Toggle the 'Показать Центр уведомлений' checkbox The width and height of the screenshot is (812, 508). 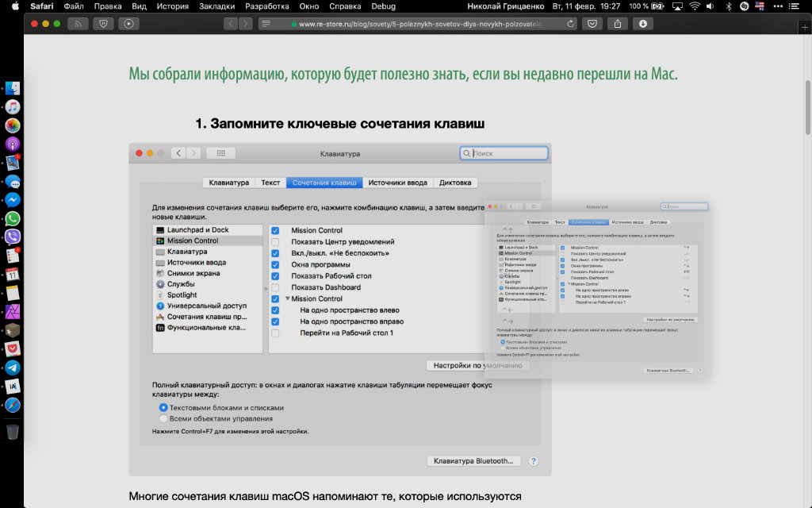[x=275, y=242]
